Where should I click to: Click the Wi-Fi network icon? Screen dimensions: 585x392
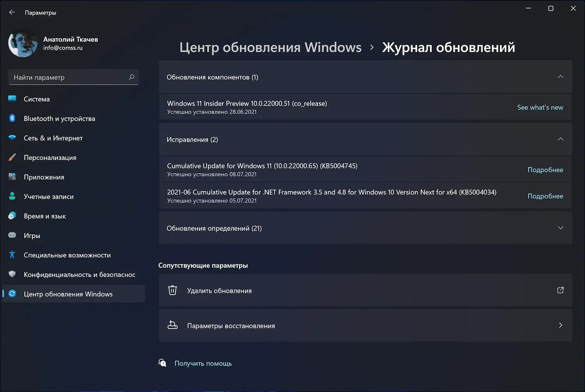tap(12, 138)
